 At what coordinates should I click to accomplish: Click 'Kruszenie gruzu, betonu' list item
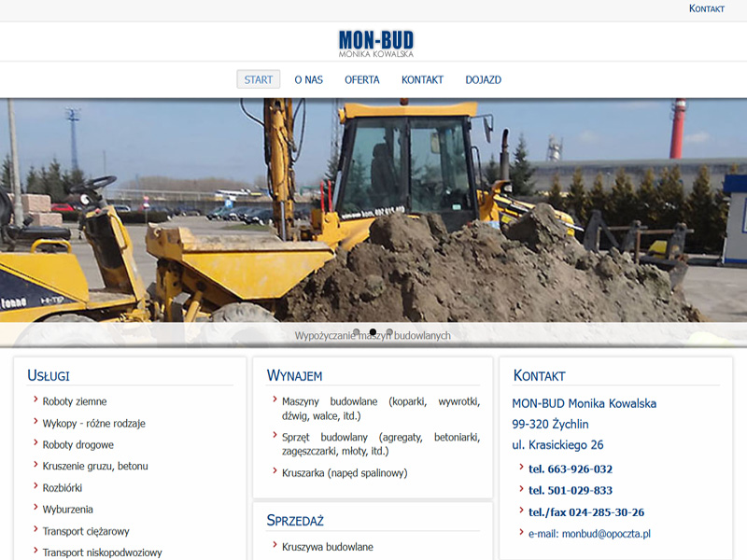(x=95, y=466)
